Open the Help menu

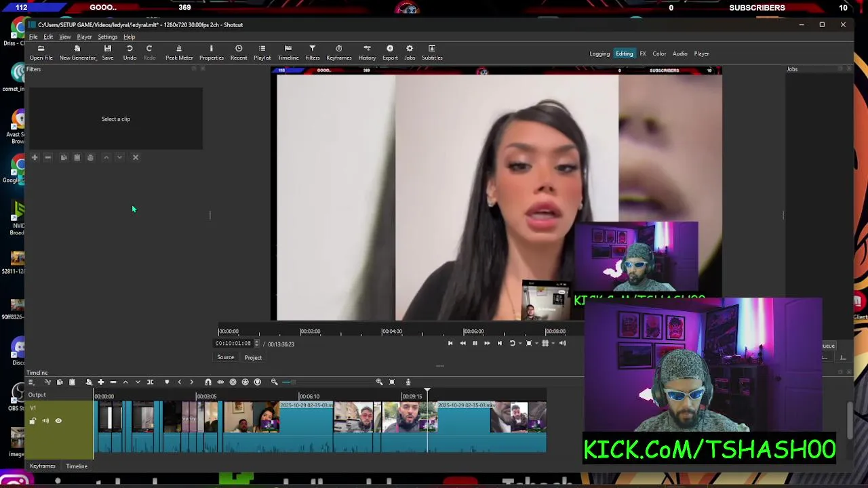pyautogui.click(x=129, y=37)
